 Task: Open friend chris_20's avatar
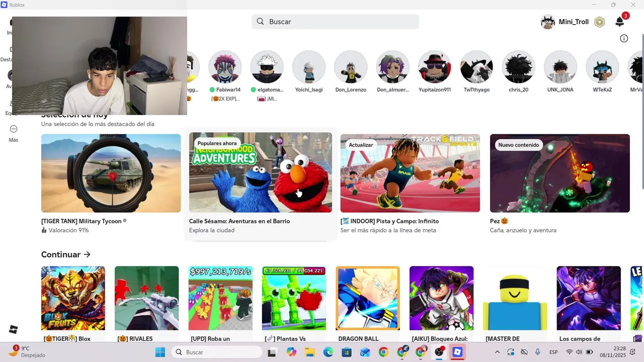[518, 67]
